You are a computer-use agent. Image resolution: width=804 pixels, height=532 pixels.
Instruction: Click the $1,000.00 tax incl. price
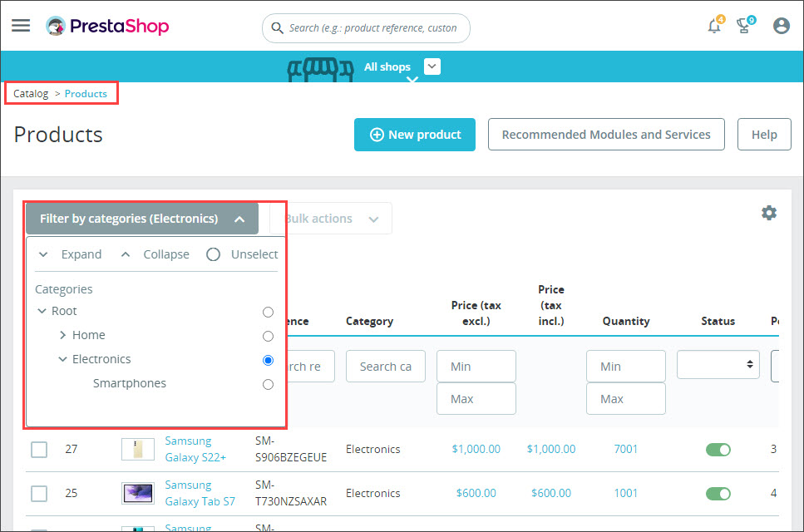(x=551, y=450)
